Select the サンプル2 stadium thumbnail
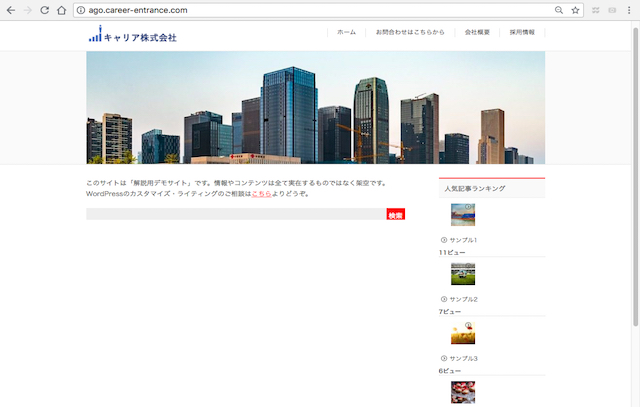This screenshot has width=640, height=407. pyautogui.click(x=462, y=274)
